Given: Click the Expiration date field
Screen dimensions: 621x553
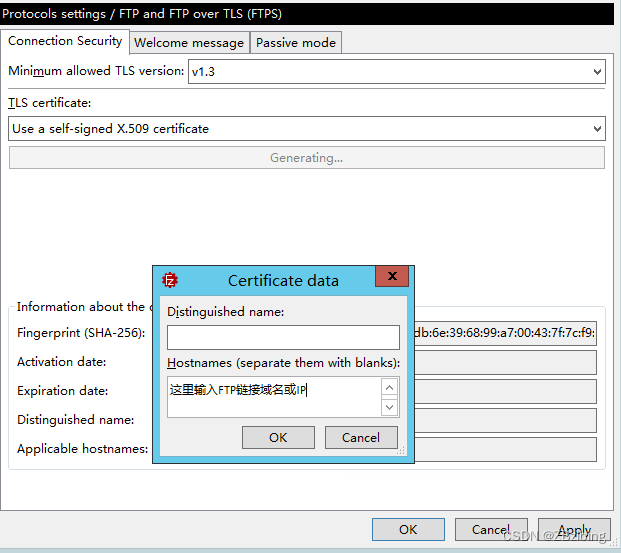Looking at the screenshot, I should click(505, 391).
